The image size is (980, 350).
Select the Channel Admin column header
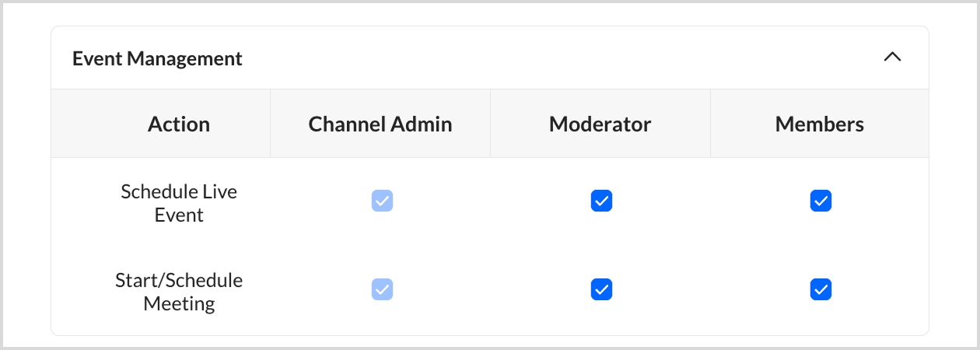pyautogui.click(x=380, y=124)
